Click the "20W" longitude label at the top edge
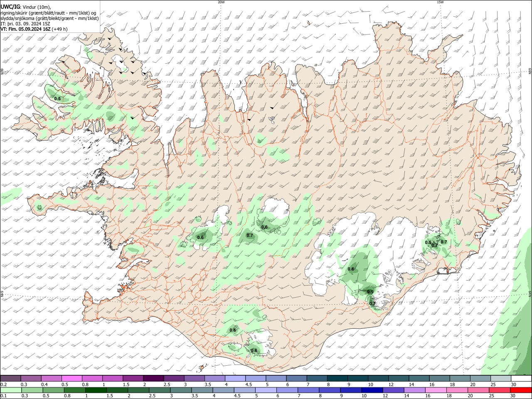The width and height of the screenshot is (532, 399). coord(221,2)
